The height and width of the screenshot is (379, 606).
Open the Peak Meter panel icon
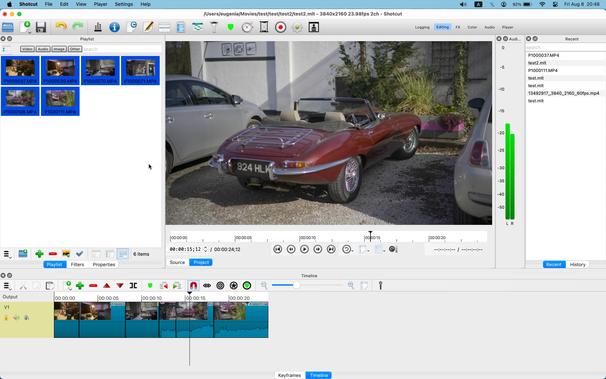[98, 27]
